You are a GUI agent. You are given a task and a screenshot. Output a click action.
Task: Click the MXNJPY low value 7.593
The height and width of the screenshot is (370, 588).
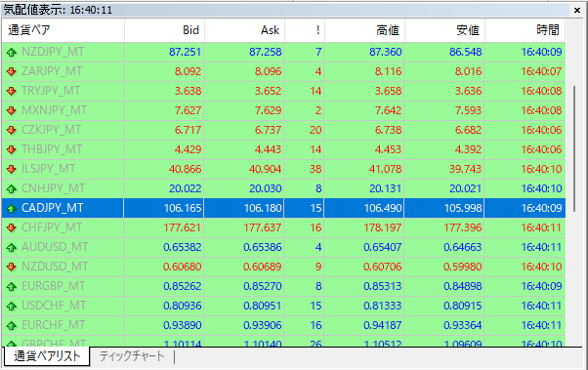469,110
